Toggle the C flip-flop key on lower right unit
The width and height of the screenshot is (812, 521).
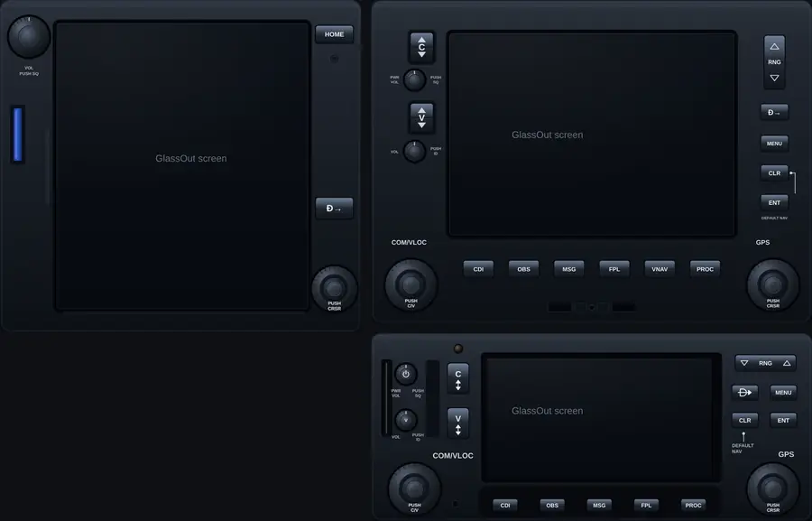457,379
